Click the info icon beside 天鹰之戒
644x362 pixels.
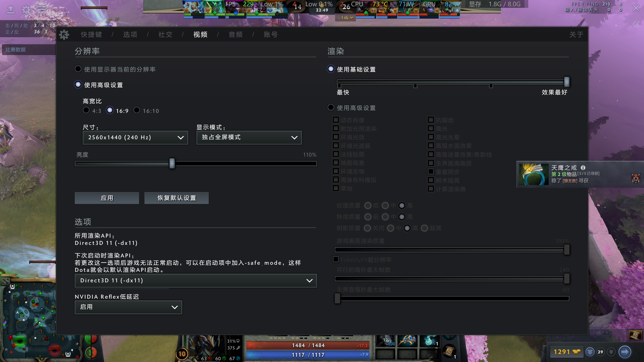[x=583, y=168]
